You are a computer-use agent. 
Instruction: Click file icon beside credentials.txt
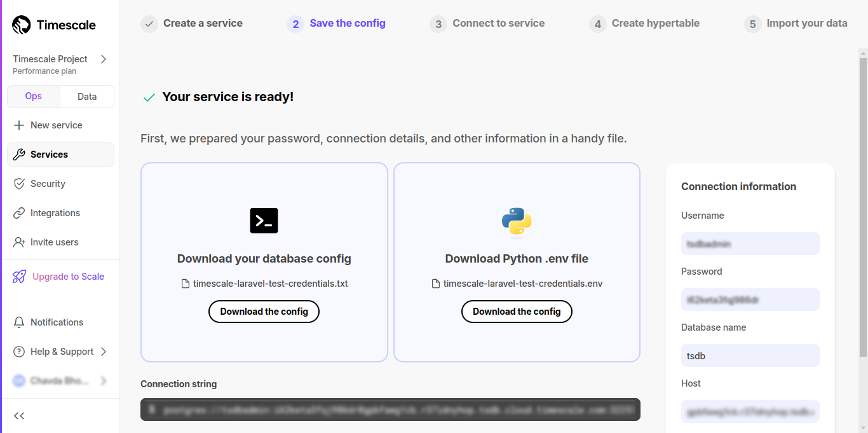(186, 284)
